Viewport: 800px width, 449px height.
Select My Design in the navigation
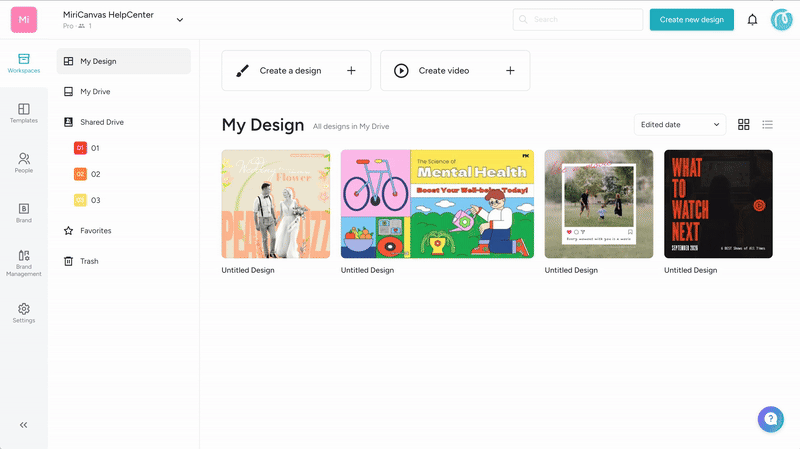point(123,61)
